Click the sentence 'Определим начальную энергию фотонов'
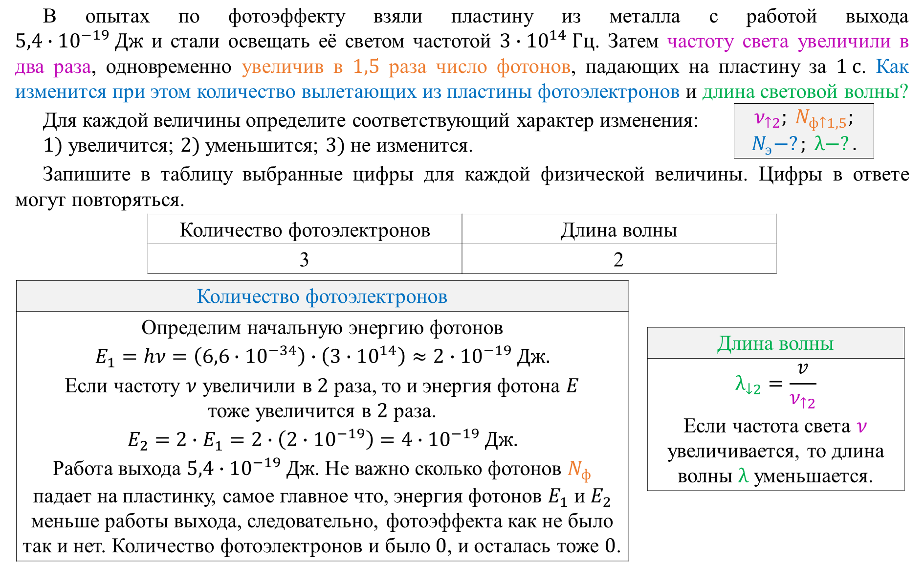The image size is (924, 567). [x=322, y=327]
